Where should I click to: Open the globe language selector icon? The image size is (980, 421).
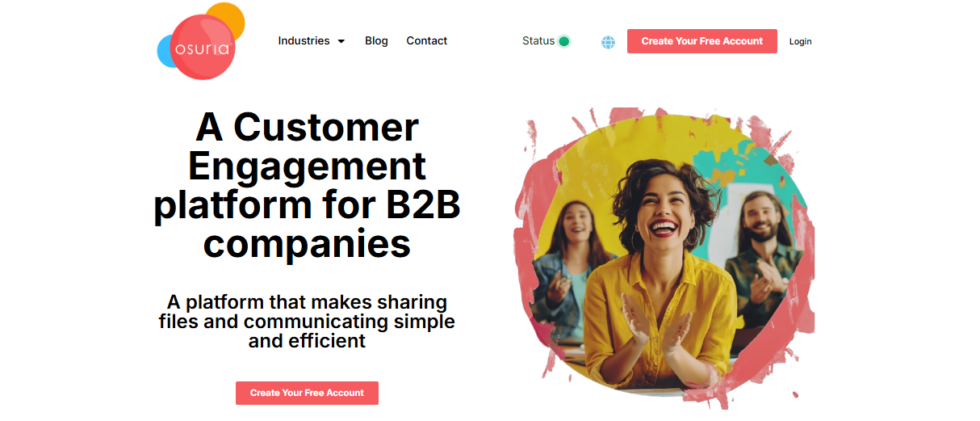[x=609, y=42]
